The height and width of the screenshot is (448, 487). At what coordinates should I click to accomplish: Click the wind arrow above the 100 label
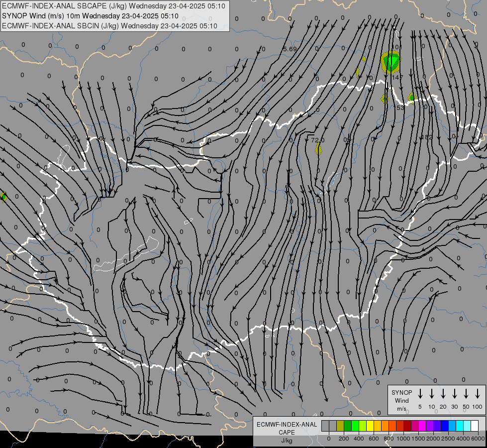pos(478,394)
